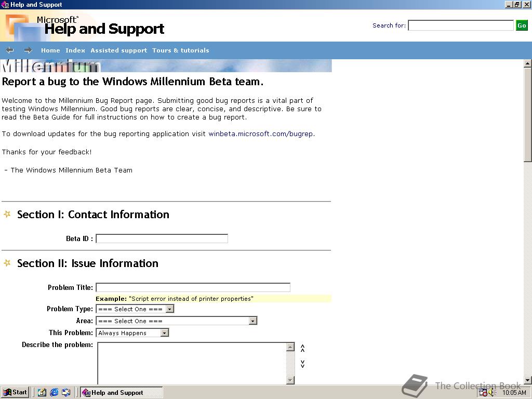Click the 10:05 AM clock
532x399 pixels.
[514, 393]
